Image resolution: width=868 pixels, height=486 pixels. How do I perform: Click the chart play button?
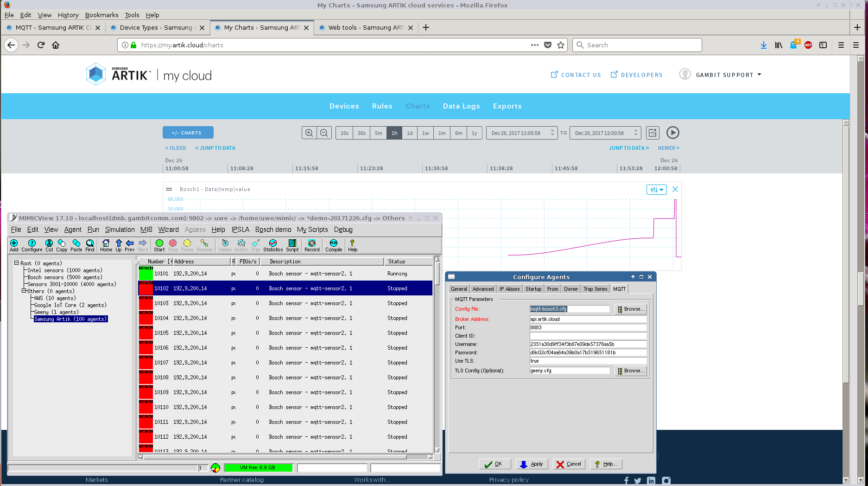pyautogui.click(x=672, y=133)
